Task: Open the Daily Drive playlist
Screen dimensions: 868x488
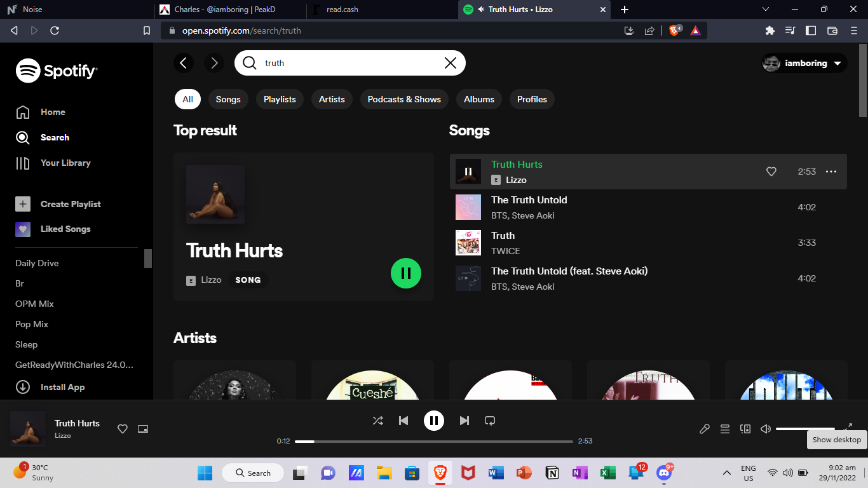Action: 37,263
